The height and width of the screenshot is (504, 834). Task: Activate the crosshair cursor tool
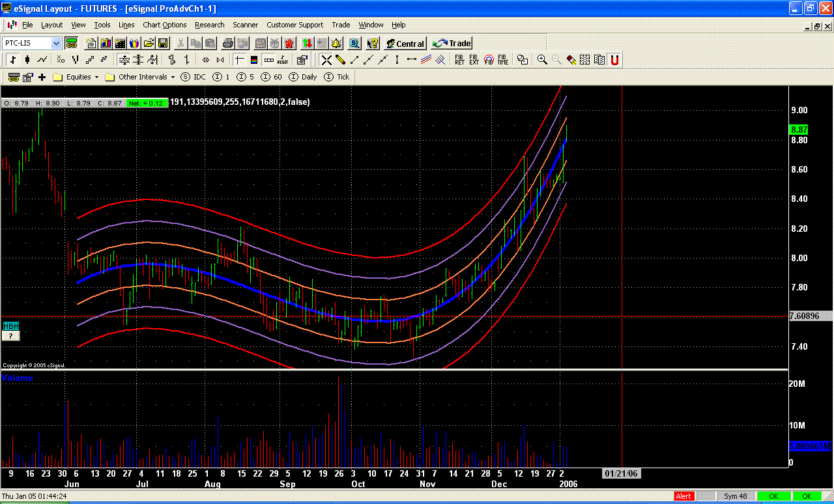point(327,59)
